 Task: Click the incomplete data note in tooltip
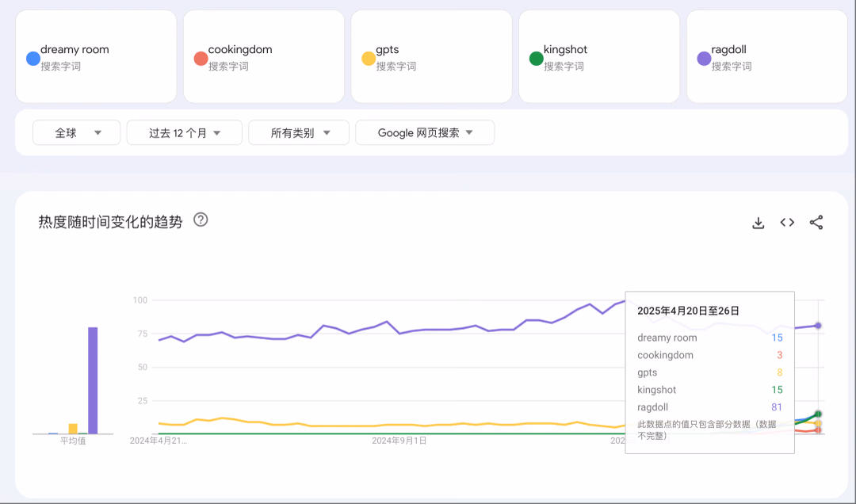pos(707,430)
